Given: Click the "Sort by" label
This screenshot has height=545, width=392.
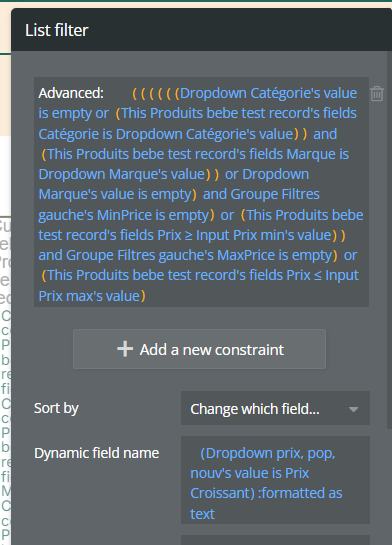Looking at the screenshot, I should [x=56, y=408].
